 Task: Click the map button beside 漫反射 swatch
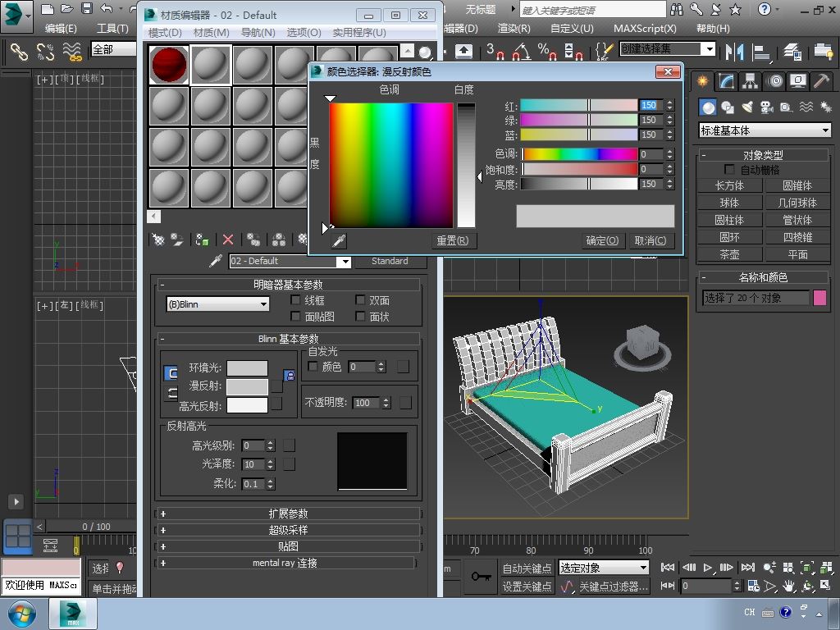click(277, 386)
